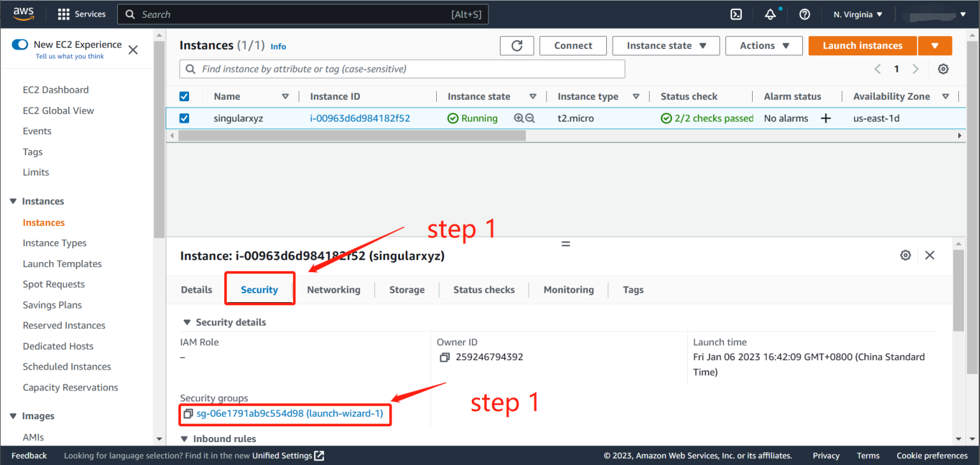Uncheck the singularxyz instance checkbox

185,118
